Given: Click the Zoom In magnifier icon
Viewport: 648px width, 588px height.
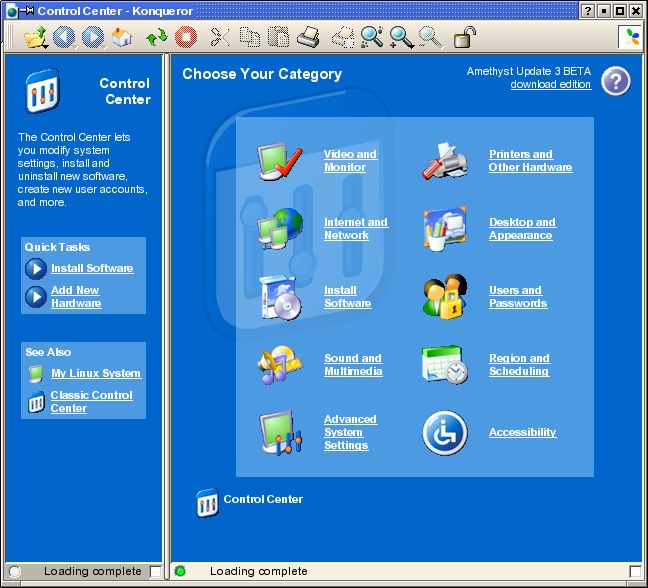Looking at the screenshot, I should pyautogui.click(x=401, y=37).
